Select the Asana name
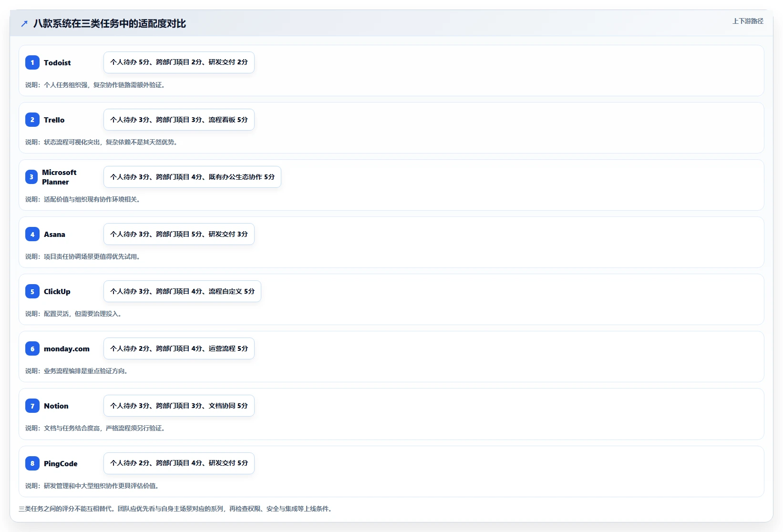The image size is (783, 532). [54, 234]
